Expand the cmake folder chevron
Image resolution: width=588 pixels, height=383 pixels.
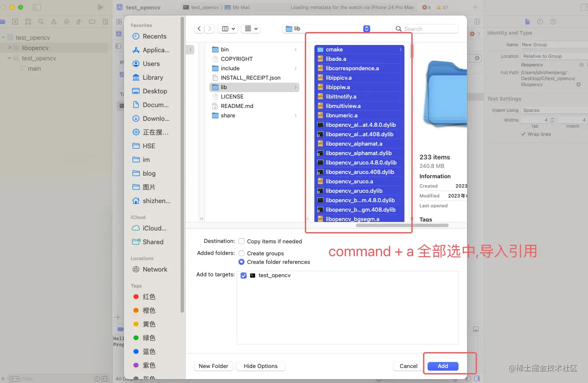(x=401, y=50)
